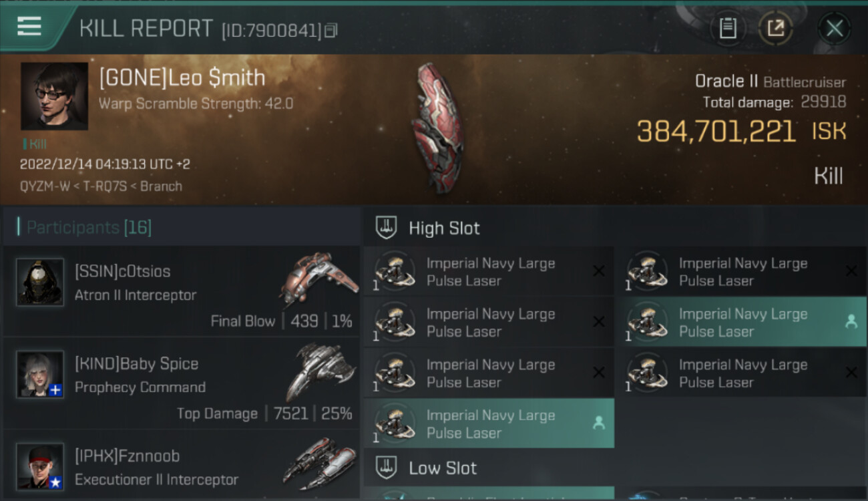This screenshot has height=501, width=868.
Task: Open Baby Spice participant portrait
Action: click(x=40, y=375)
